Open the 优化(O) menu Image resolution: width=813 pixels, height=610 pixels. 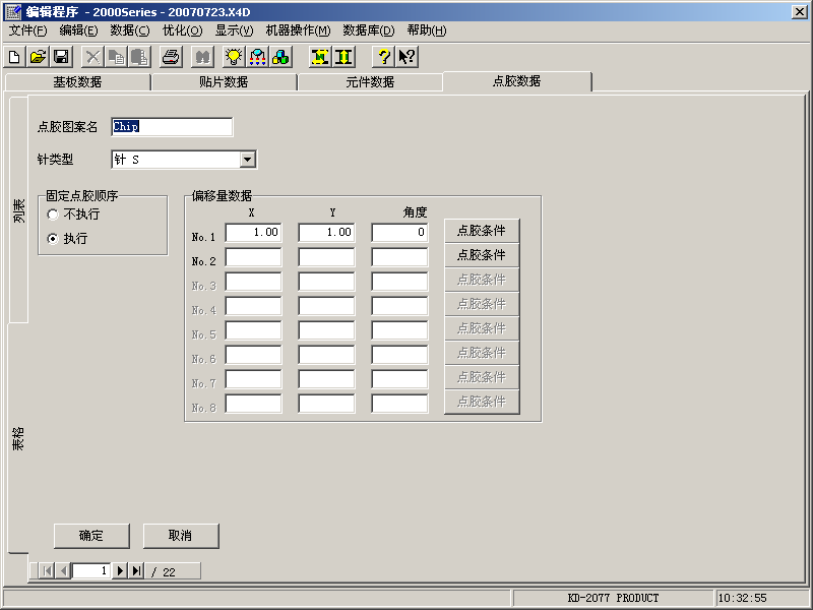tap(183, 31)
